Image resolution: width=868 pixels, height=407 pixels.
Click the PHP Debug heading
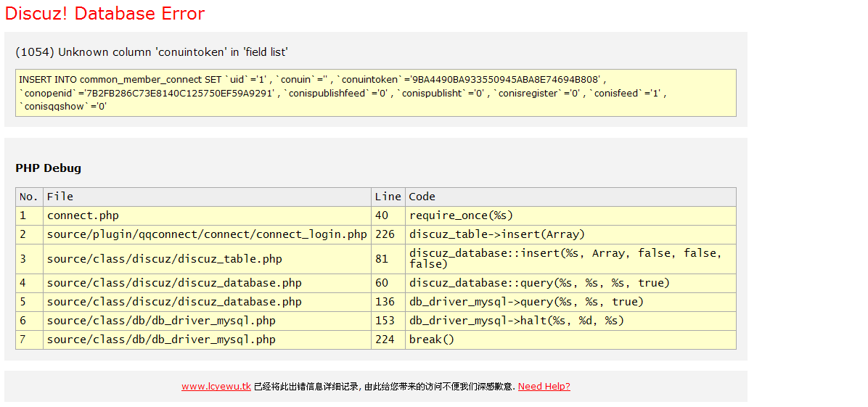pyautogui.click(x=48, y=168)
